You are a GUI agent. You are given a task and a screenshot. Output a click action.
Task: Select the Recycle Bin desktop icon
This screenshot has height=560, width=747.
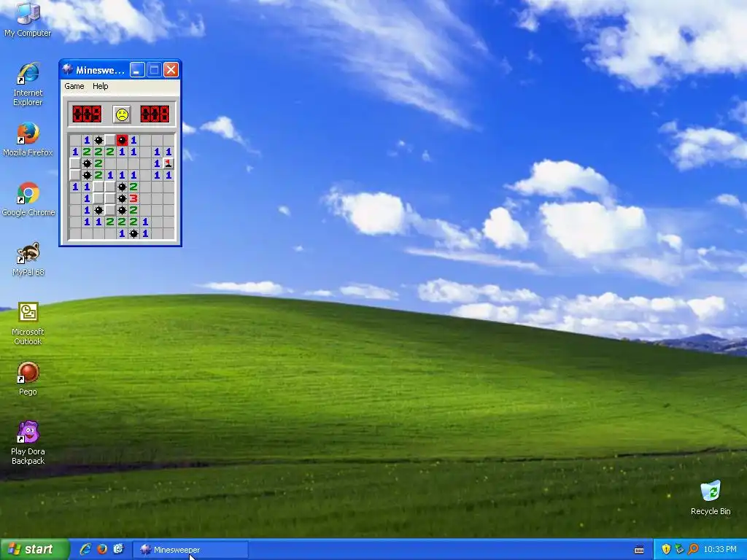pos(711,498)
